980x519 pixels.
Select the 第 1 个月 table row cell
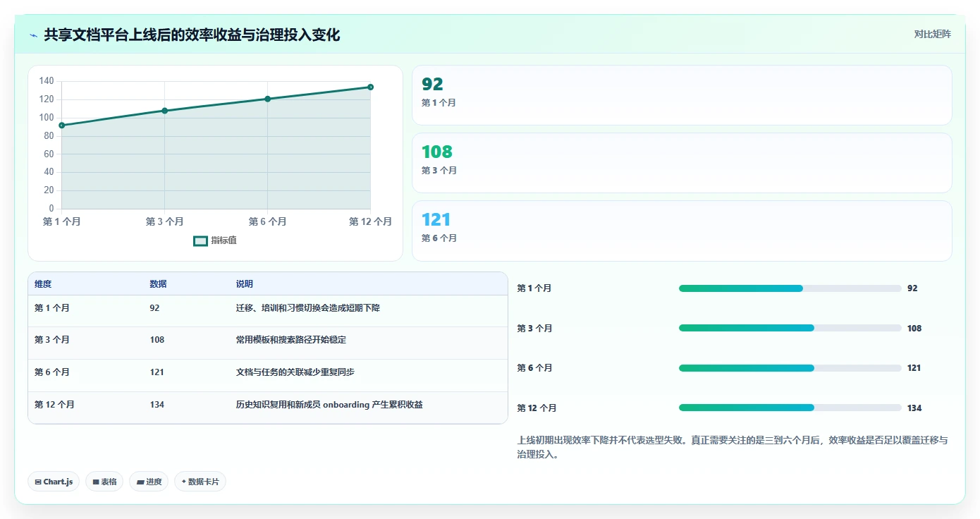click(52, 308)
